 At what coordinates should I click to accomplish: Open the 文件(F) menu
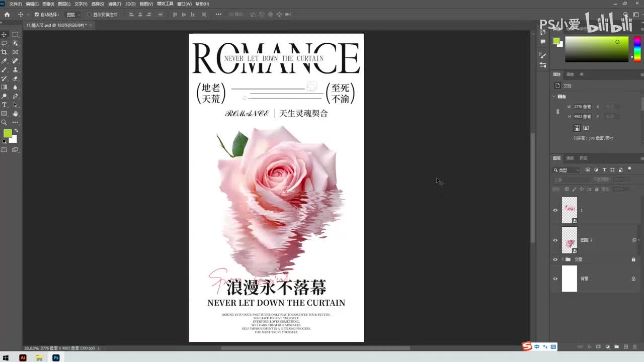point(16,4)
